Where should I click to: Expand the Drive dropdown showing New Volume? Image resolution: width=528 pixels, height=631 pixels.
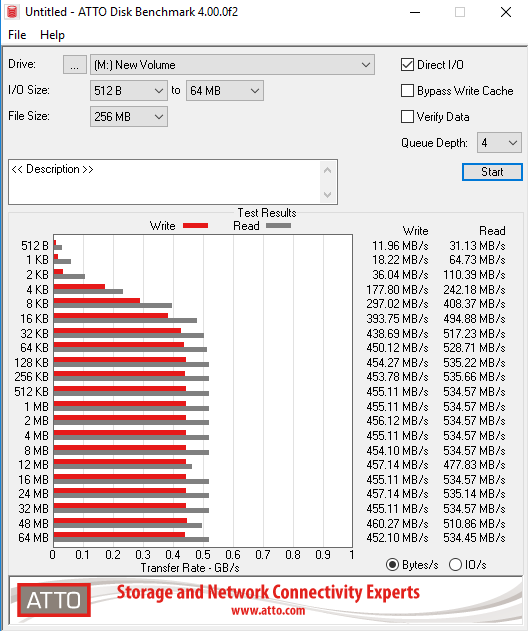coord(232,65)
